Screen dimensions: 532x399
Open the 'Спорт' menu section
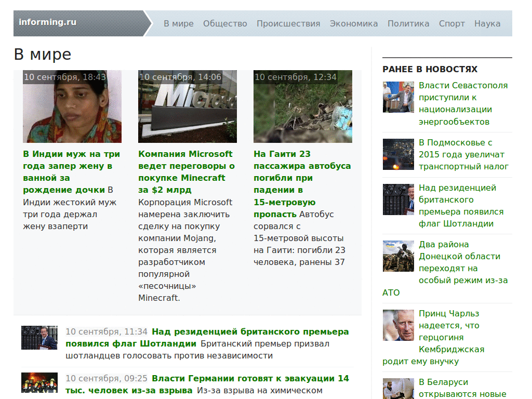click(452, 24)
